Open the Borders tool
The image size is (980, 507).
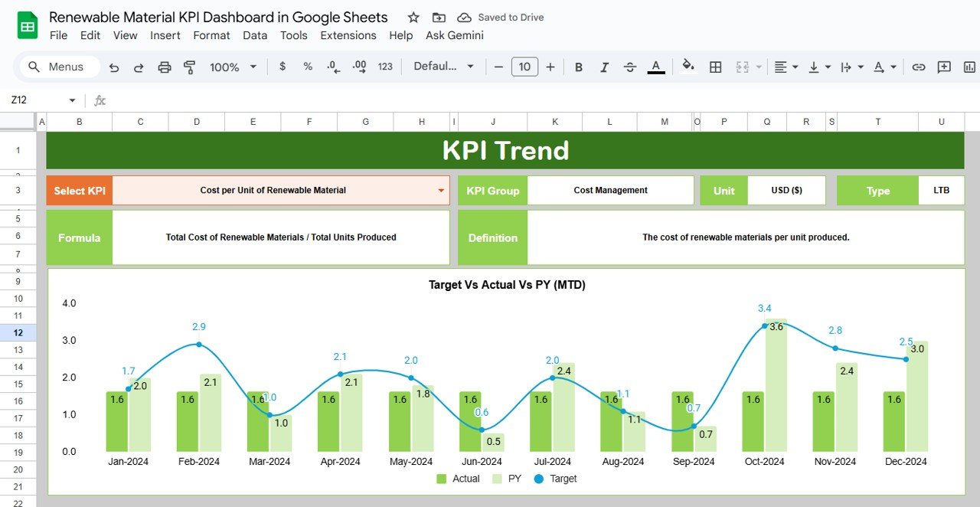715,67
